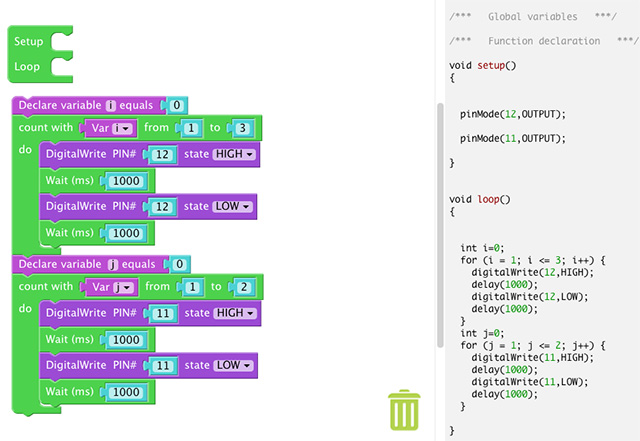
Task: Edit the 'to' value 2 in count block
Action: (x=245, y=288)
